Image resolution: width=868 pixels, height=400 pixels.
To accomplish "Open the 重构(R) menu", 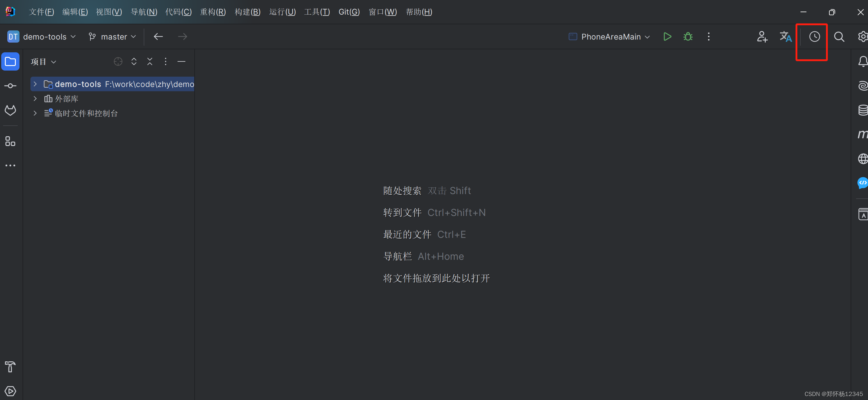I will point(213,12).
